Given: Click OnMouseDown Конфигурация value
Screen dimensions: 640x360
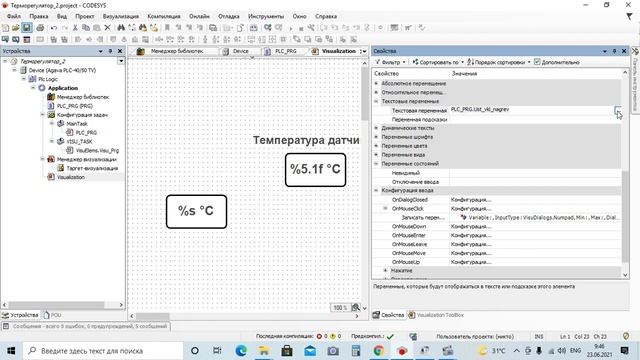Looking at the screenshot, I should (536, 227).
